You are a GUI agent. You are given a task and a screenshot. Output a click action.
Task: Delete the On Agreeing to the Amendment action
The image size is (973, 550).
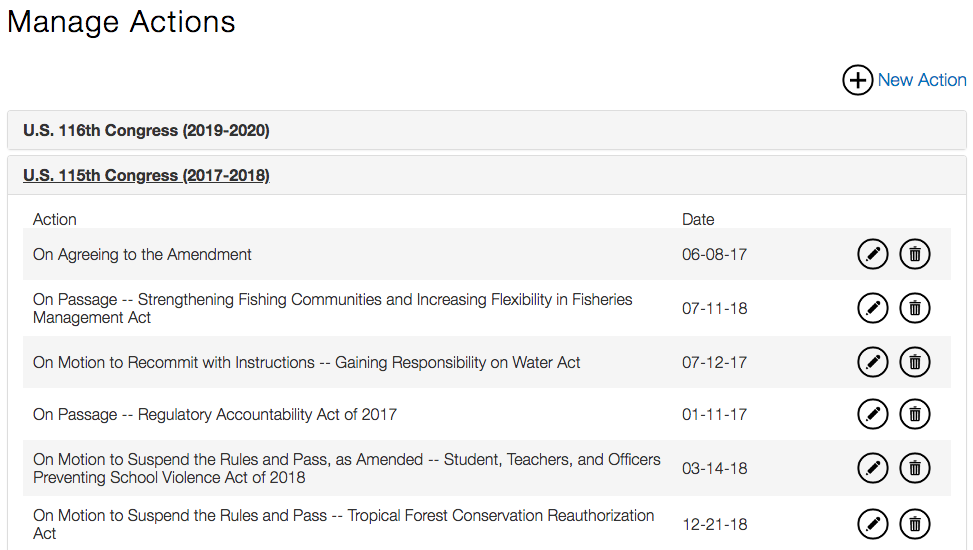click(x=915, y=255)
